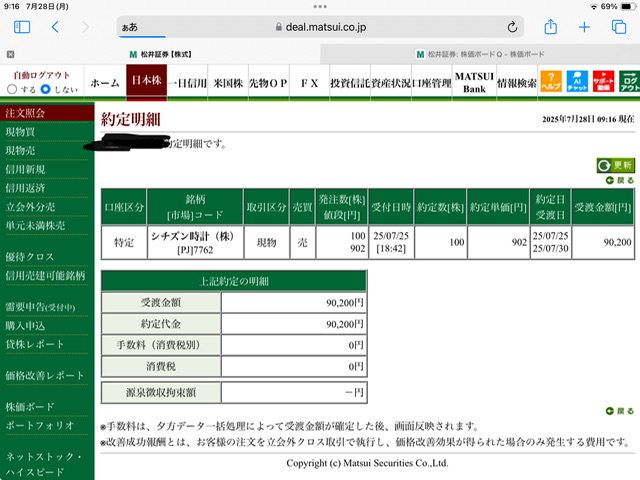The image size is (640, 480).
Task: Tap the Safari forward arrow
Action: (85, 27)
